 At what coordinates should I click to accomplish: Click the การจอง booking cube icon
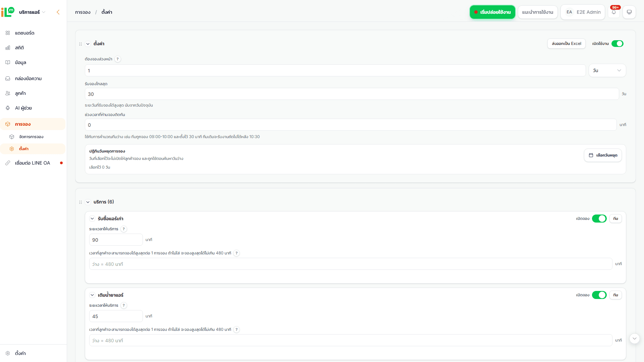tap(8, 124)
